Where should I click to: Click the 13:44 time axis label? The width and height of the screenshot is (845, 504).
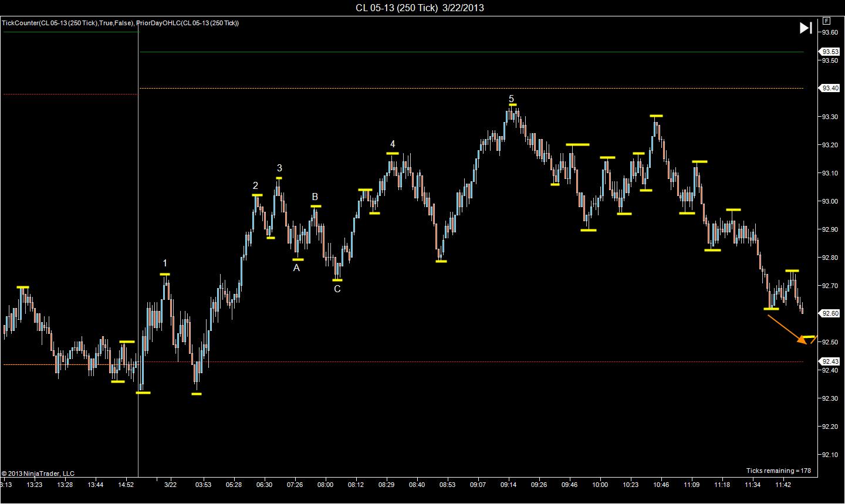(x=96, y=485)
